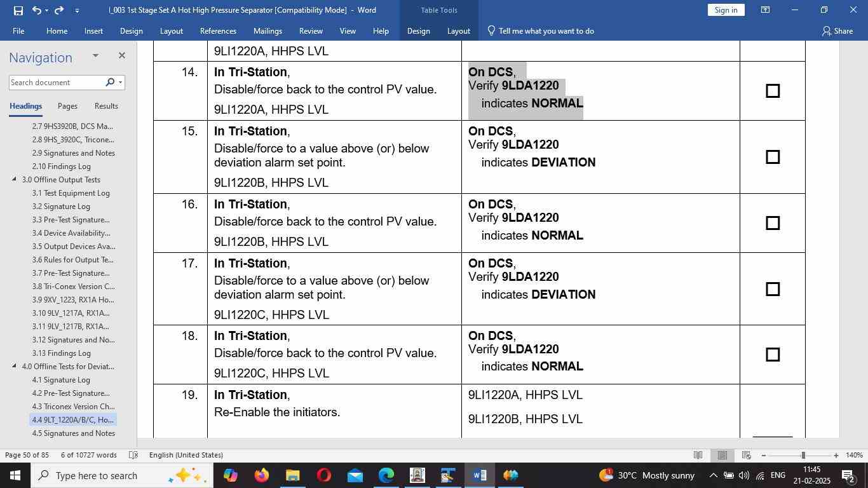
Task: Open File Explorer from the taskbar
Action: [x=292, y=475]
